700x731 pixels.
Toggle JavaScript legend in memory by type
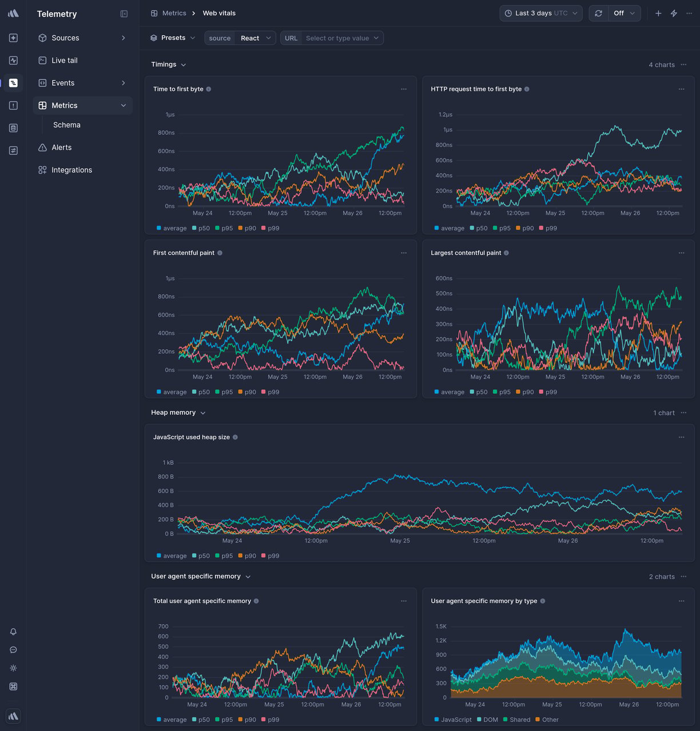[x=453, y=720]
